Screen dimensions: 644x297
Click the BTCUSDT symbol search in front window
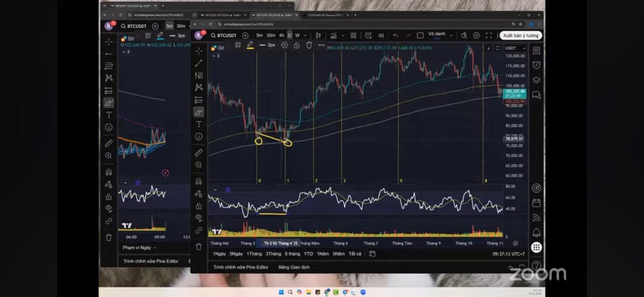[223, 35]
